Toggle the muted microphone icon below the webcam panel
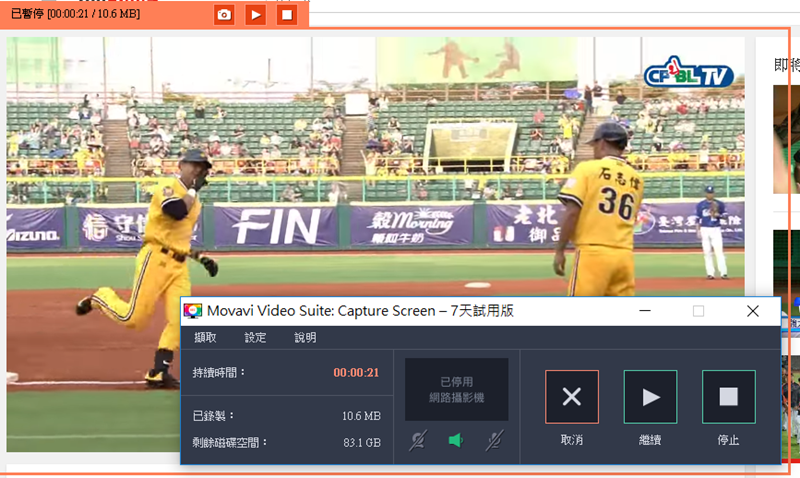This screenshot has height=478, width=800. 418,440
